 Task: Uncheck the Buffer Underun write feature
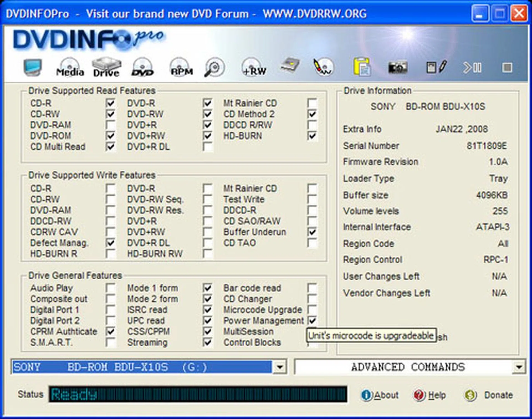click(313, 232)
